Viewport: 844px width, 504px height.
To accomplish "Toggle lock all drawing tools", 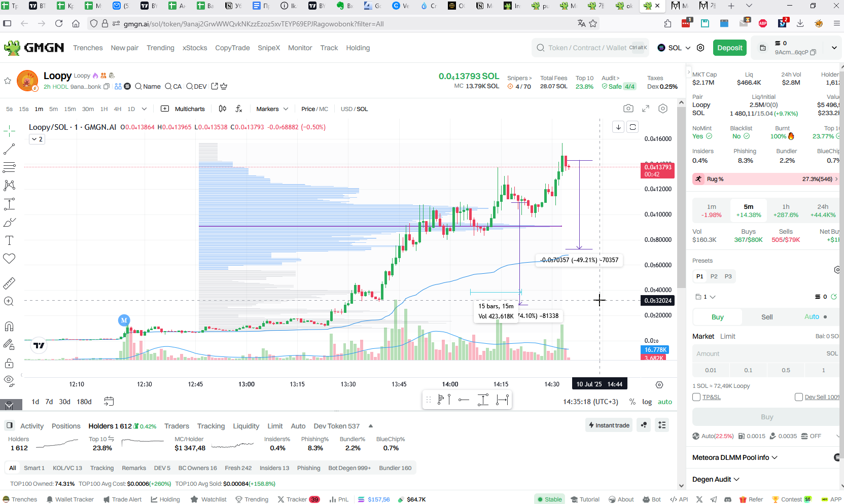I will [9, 363].
